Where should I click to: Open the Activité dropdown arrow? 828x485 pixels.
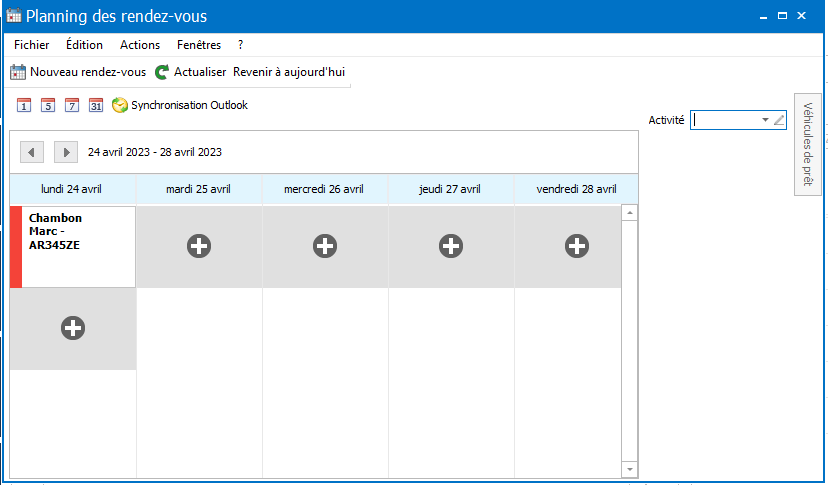click(765, 120)
